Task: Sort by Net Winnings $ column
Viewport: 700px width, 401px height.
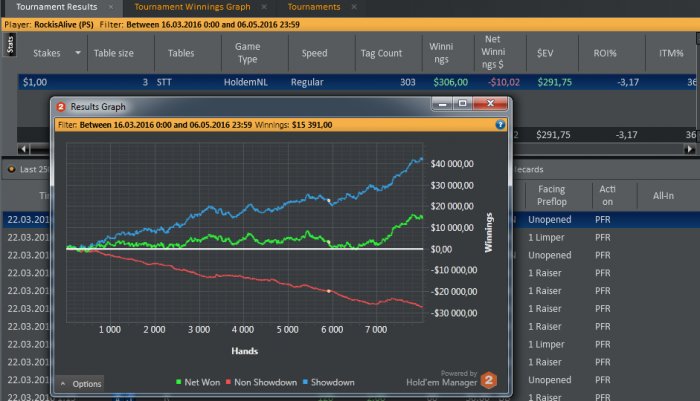Action: (493, 52)
